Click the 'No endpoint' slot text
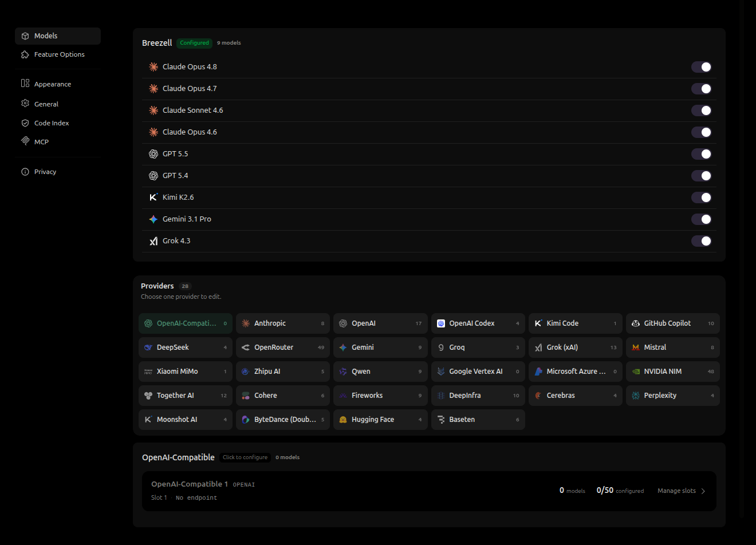 [x=196, y=498]
